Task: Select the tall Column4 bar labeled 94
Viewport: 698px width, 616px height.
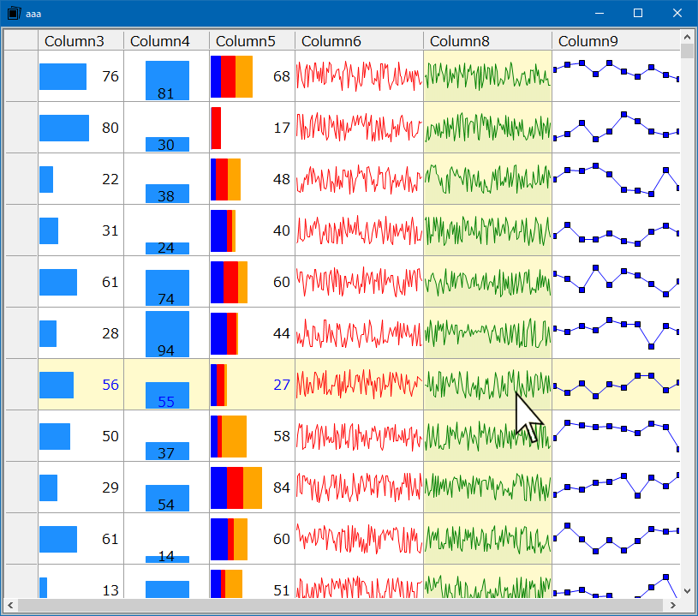Action: coord(167,334)
